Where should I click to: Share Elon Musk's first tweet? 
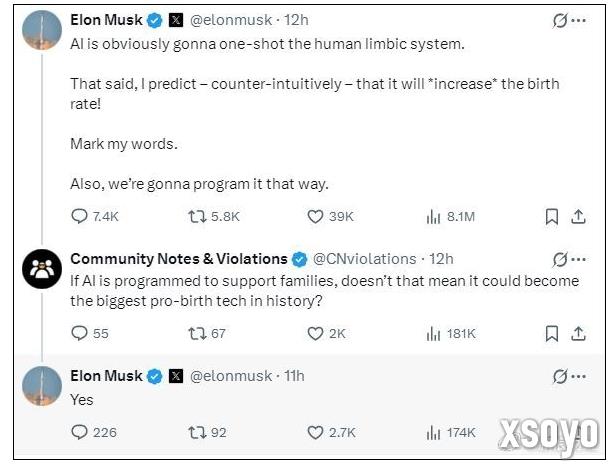click(x=578, y=216)
